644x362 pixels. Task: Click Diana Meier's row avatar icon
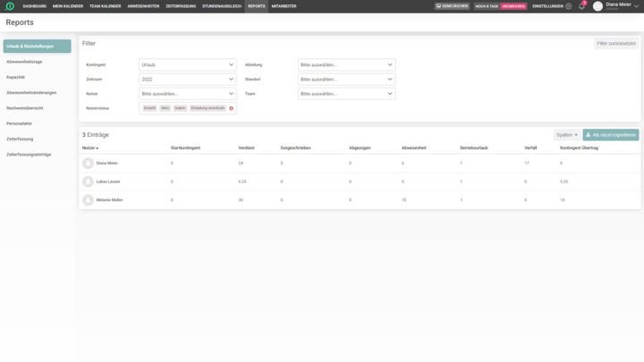click(x=88, y=164)
